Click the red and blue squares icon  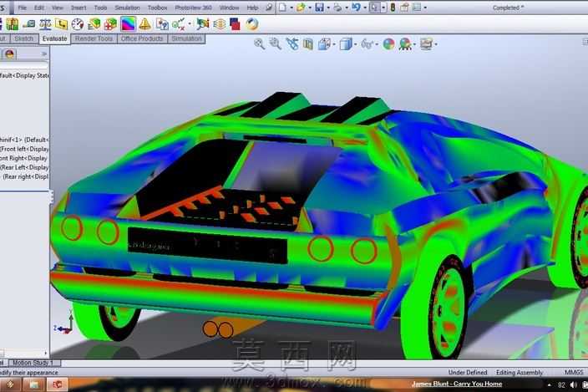coord(236,24)
